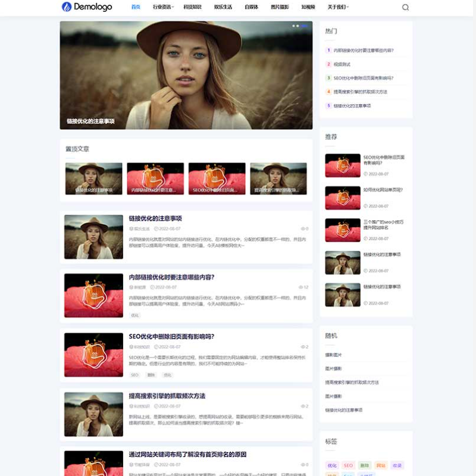This screenshot has width=476, height=476.
Task: Click the pink SEO tag in 标签
Action: pos(348,465)
